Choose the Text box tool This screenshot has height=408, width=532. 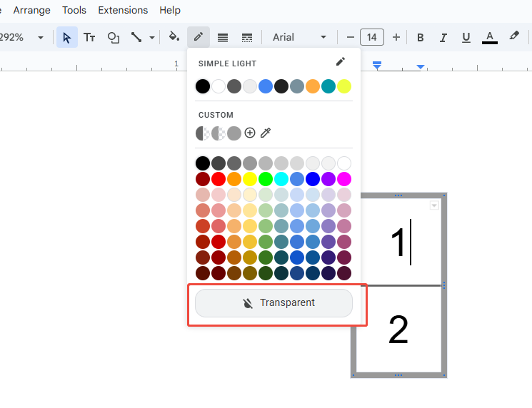coord(90,37)
